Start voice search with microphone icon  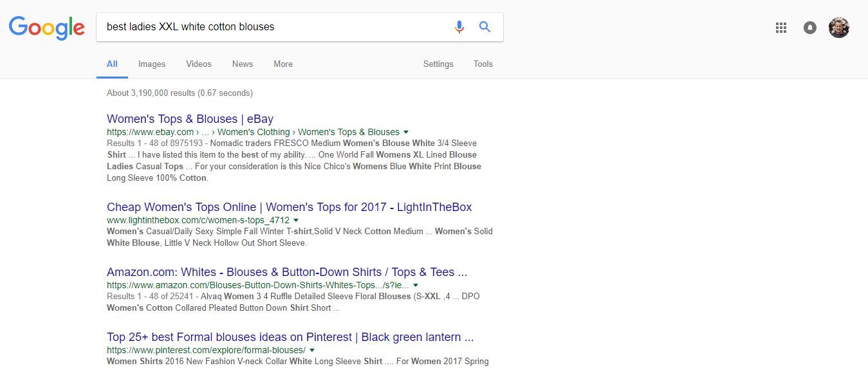pos(459,27)
